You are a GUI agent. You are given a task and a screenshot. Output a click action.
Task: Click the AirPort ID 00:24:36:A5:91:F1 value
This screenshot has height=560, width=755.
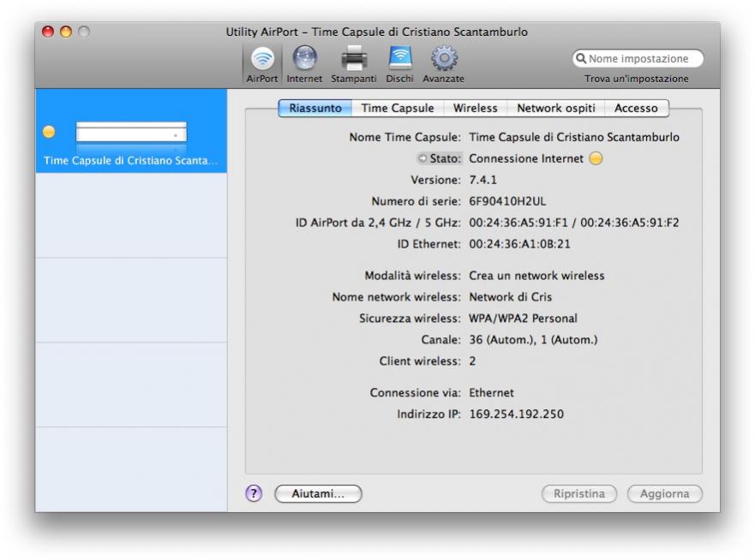[x=518, y=223]
